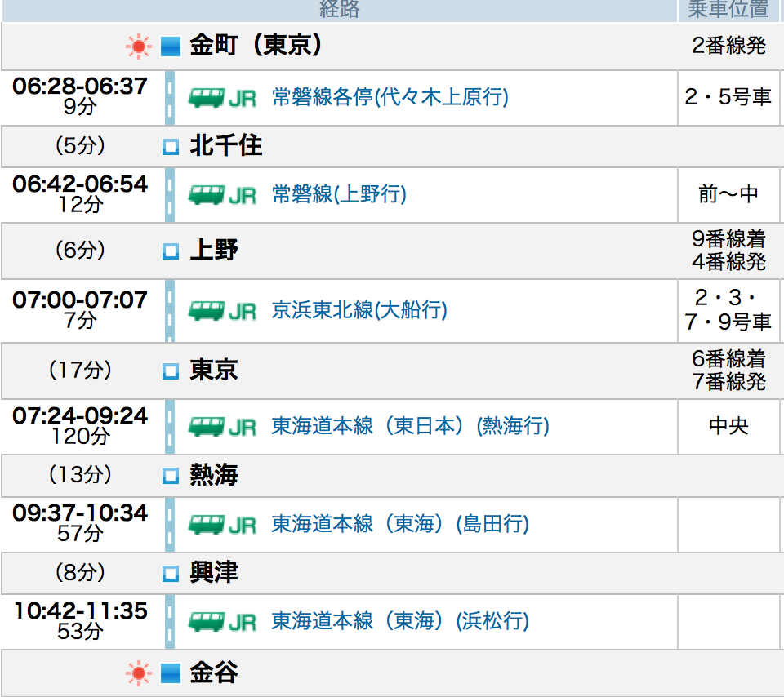Viewport: 784px width, 697px height.
Task: Click the (8分) transfer wait time
Action: pos(80,573)
